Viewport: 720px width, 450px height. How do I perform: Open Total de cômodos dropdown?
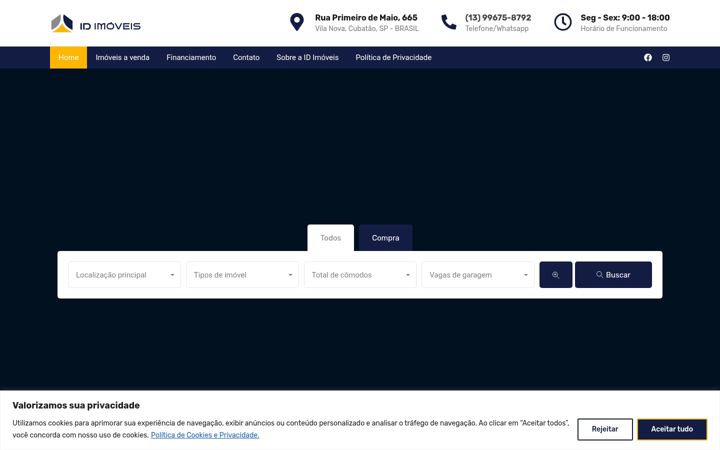(x=360, y=275)
